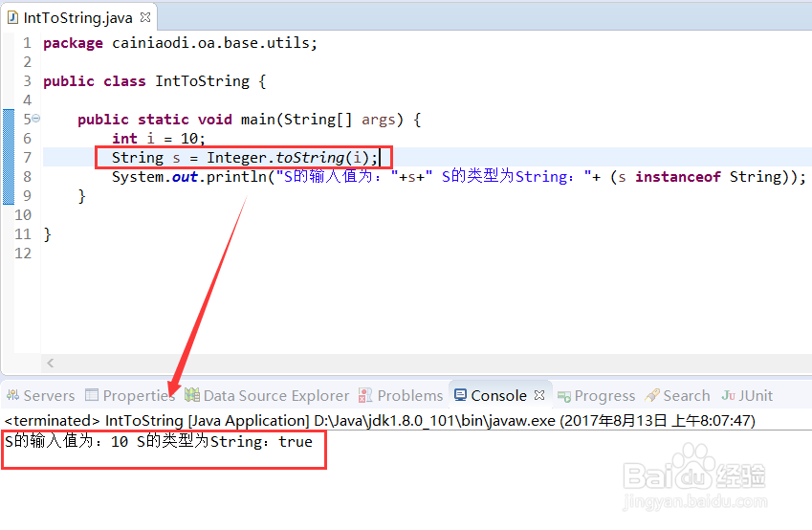Image resolution: width=812 pixels, height=530 pixels.
Task: Click the terminated IntToString launch description
Action: 380,420
